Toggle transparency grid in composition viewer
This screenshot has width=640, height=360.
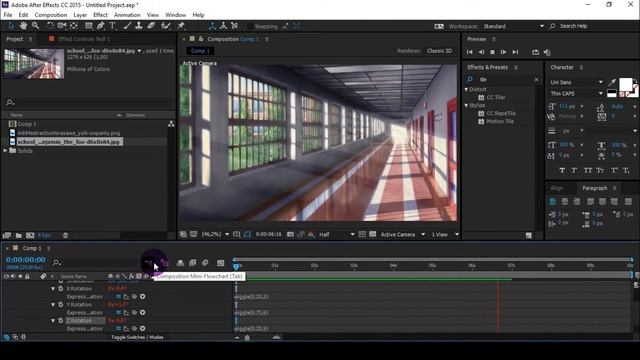tap(373, 234)
